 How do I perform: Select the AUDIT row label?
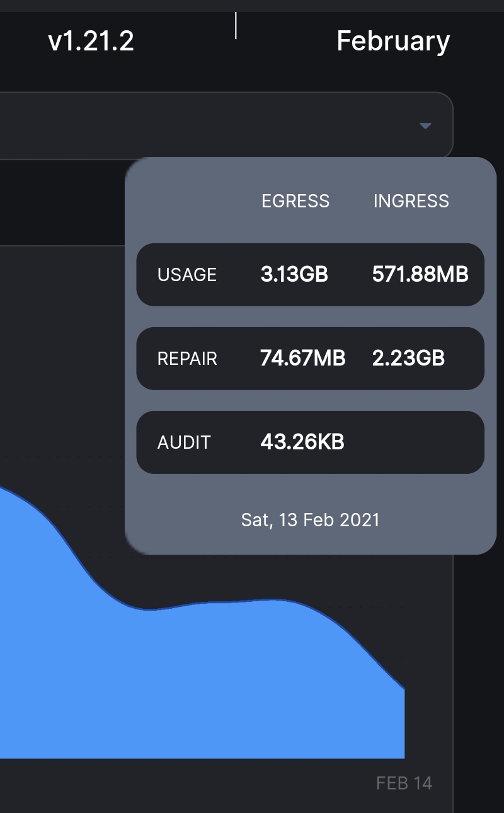point(184,442)
